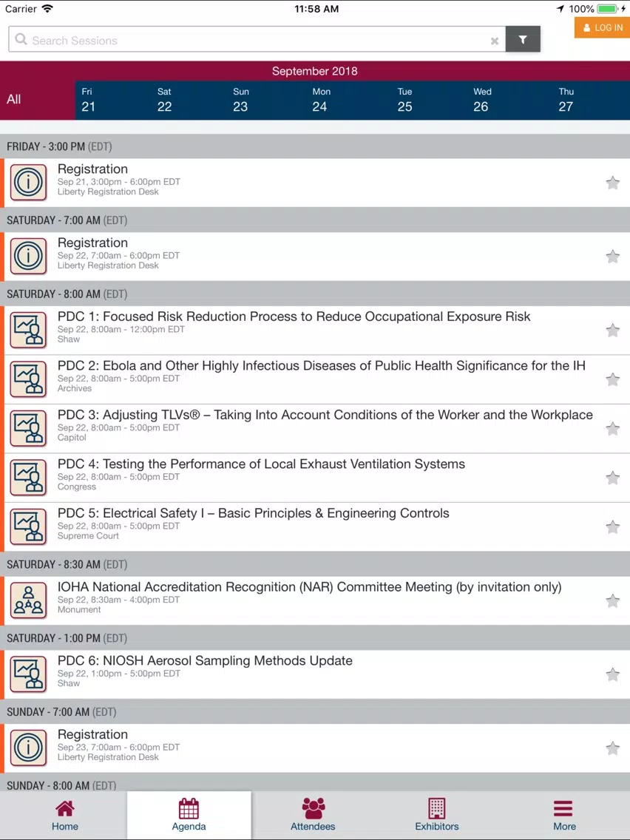Tap the location arrow in status bar
This screenshot has width=630, height=840.
pos(560,9)
